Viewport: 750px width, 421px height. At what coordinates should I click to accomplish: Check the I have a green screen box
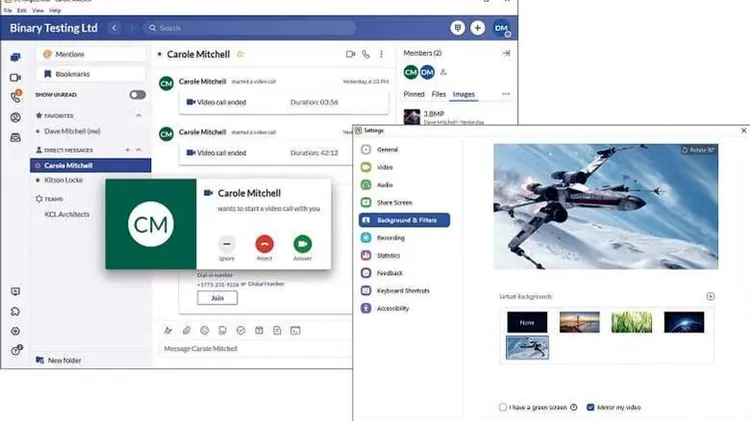point(502,407)
